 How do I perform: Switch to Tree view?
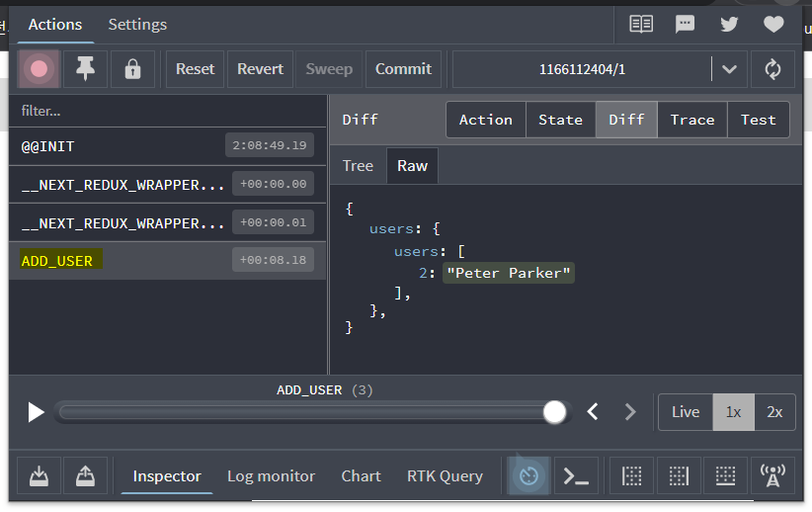(x=358, y=166)
